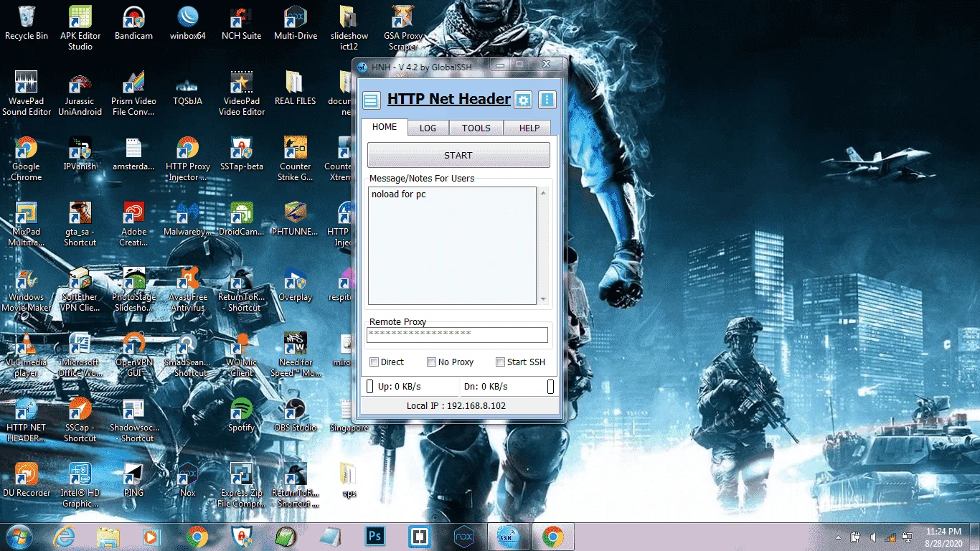This screenshot has width=980, height=551.
Task: Open the hamburger menu in HTTP Net Header
Action: point(371,100)
